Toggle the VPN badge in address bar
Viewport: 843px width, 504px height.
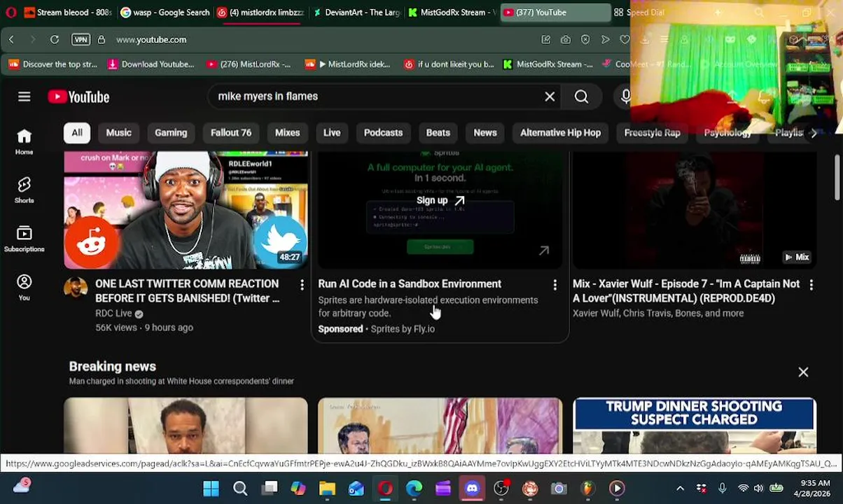point(81,40)
